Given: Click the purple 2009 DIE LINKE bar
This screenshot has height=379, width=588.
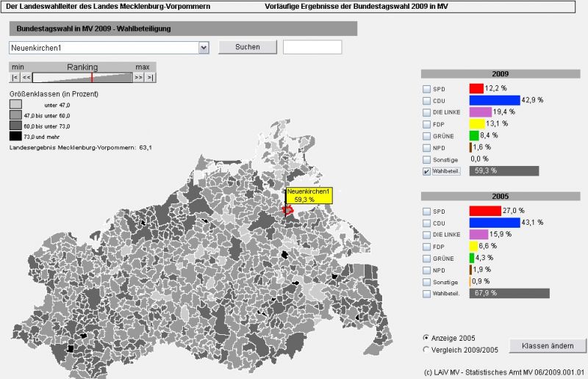Looking at the screenshot, I should tap(481, 112).
